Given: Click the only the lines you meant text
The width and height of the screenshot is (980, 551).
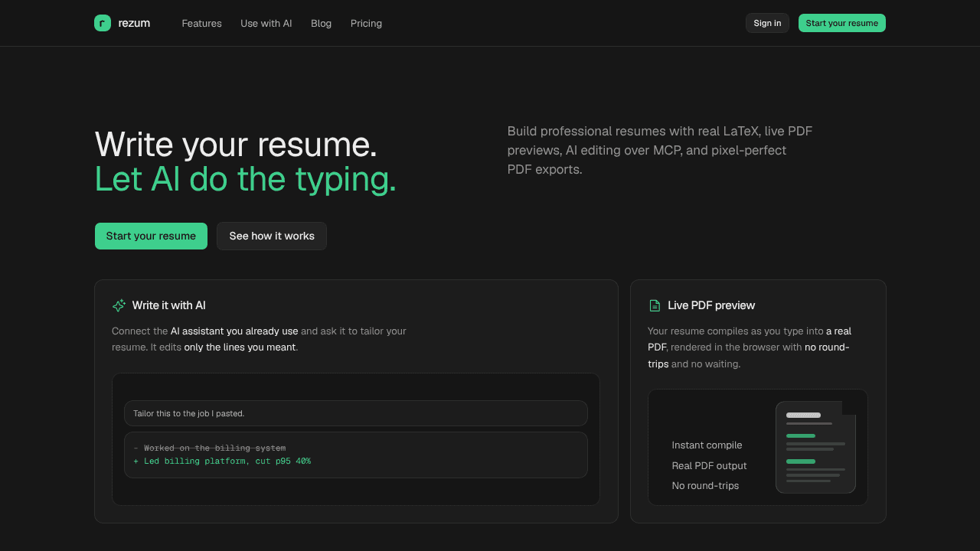Looking at the screenshot, I should 240,347.
